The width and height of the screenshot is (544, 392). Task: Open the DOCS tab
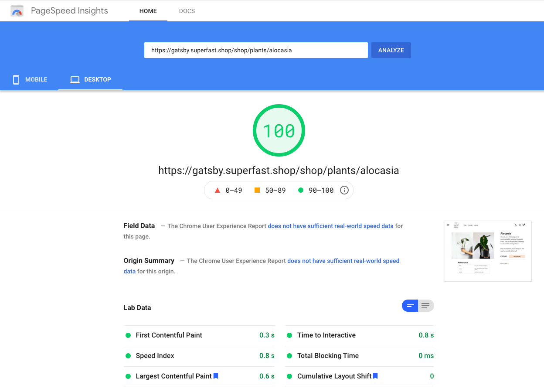[187, 11]
